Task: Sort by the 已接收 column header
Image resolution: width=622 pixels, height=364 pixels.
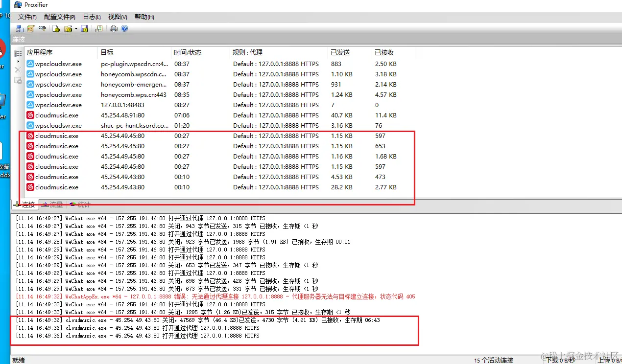Action: point(394,52)
